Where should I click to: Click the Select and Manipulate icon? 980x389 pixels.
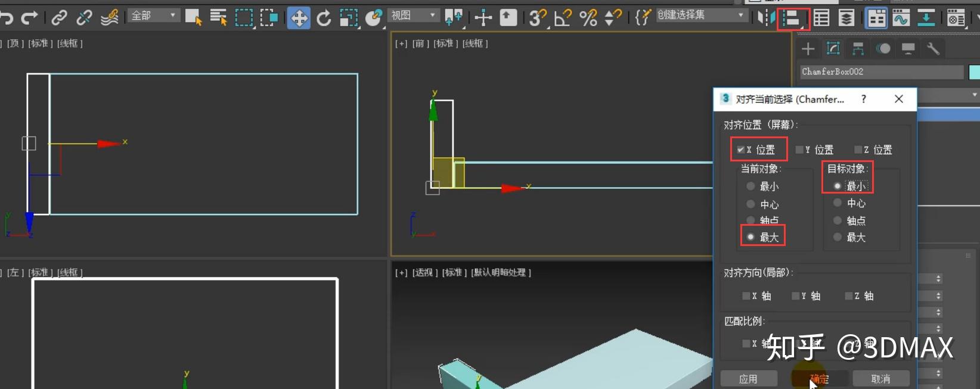(x=483, y=18)
